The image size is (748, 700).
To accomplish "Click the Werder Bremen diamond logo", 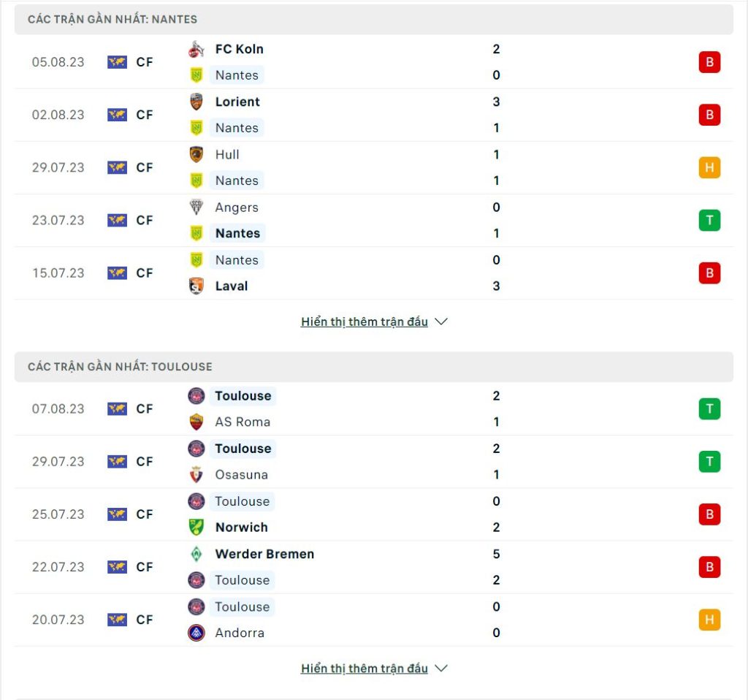I will [x=196, y=554].
